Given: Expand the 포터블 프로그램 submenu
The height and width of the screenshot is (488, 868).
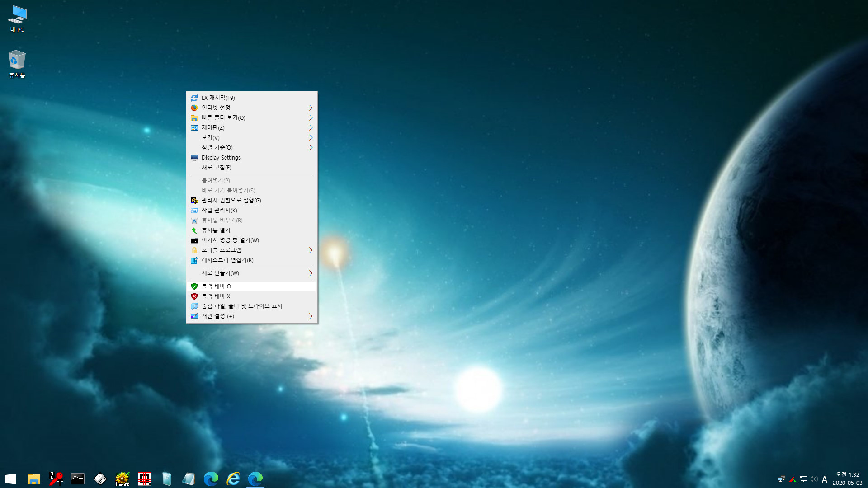Looking at the screenshot, I should 251,250.
